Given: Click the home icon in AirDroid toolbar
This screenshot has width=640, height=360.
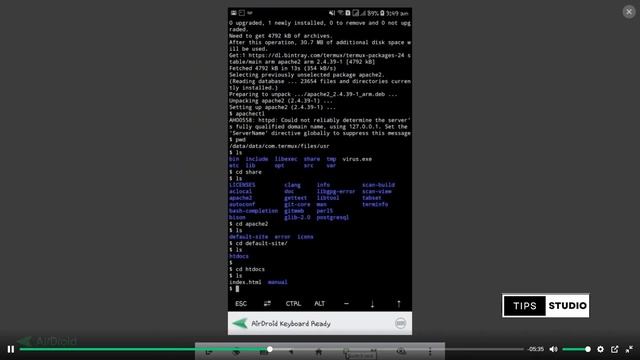Looking at the screenshot, I should [319, 351].
